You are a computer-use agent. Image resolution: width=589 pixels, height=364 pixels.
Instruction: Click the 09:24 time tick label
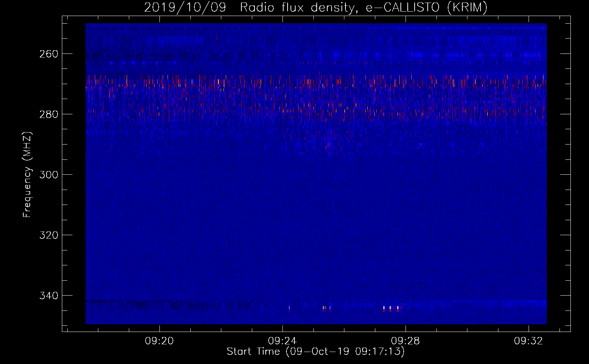tap(282, 341)
